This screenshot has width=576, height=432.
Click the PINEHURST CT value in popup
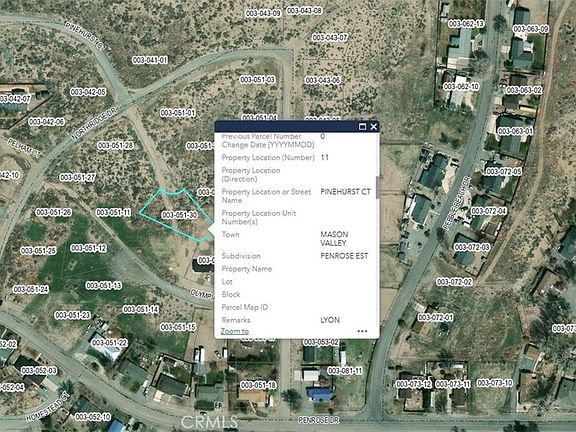[345, 192]
